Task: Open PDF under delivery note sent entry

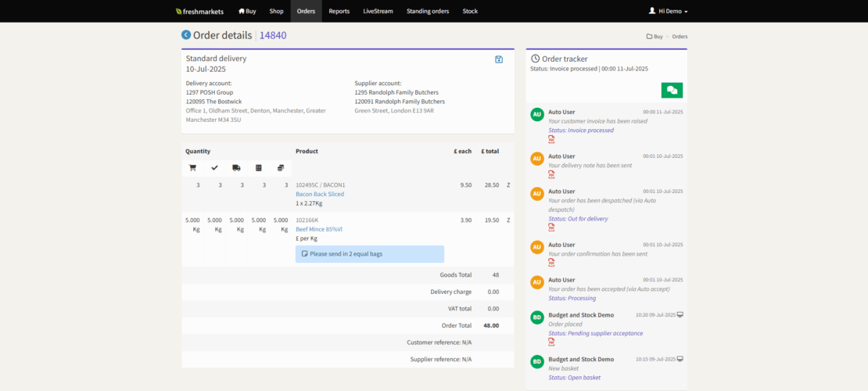Action: [551, 174]
